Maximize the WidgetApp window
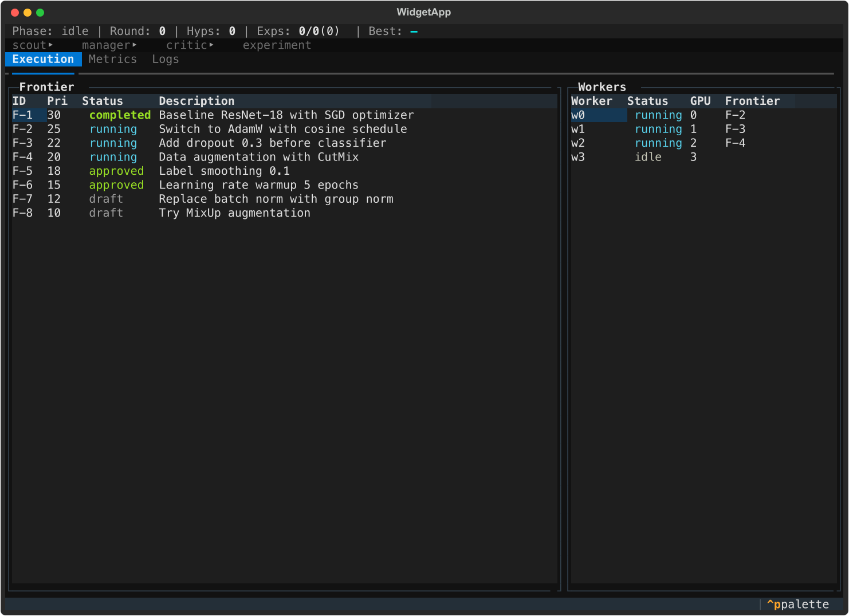The height and width of the screenshot is (616, 849). pos(40,13)
